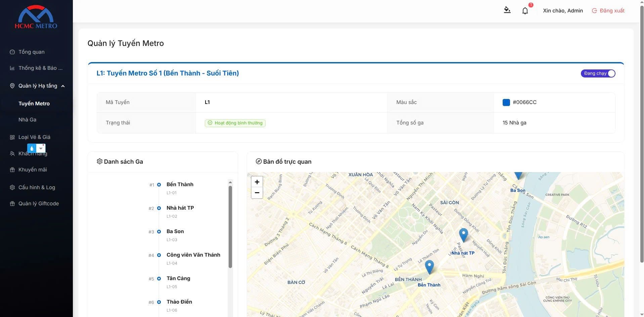Go to the Khách hàng menu
Screen dimensions: 644x317
33,154
